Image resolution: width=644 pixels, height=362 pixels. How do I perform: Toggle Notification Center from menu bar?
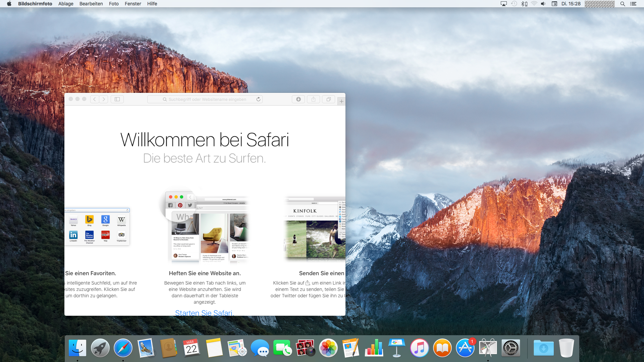(x=633, y=4)
